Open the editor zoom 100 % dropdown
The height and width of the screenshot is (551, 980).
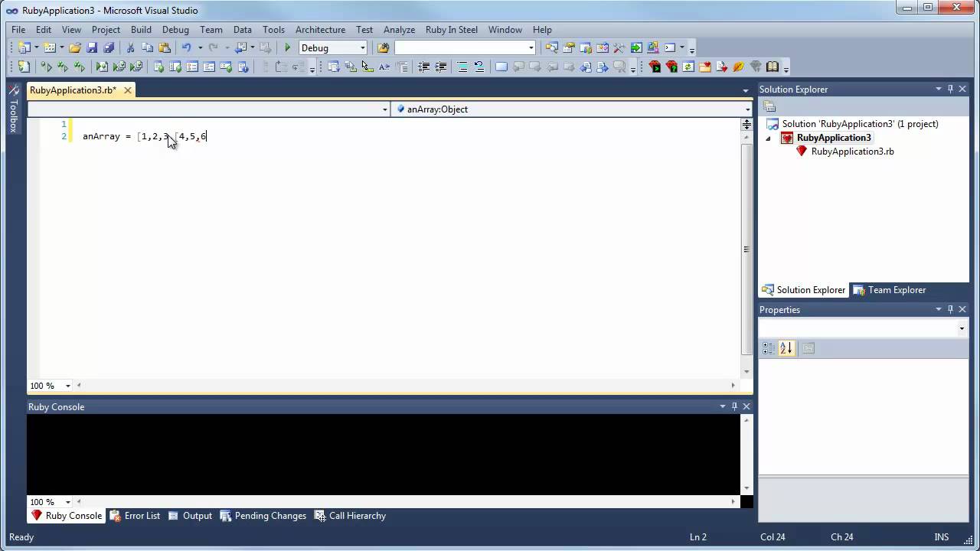click(68, 386)
